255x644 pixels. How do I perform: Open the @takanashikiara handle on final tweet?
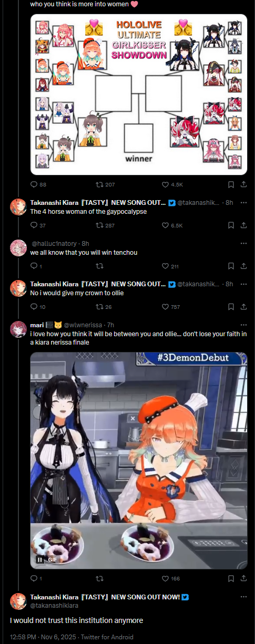coord(54,606)
